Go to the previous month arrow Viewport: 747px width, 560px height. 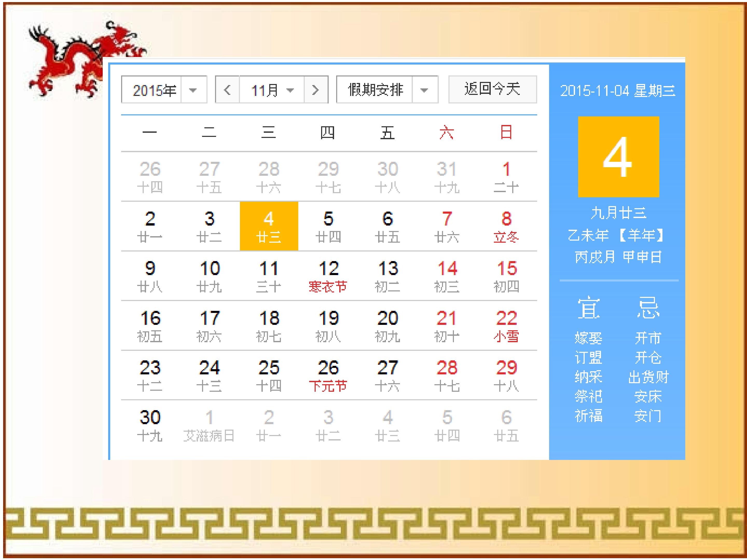coord(227,90)
